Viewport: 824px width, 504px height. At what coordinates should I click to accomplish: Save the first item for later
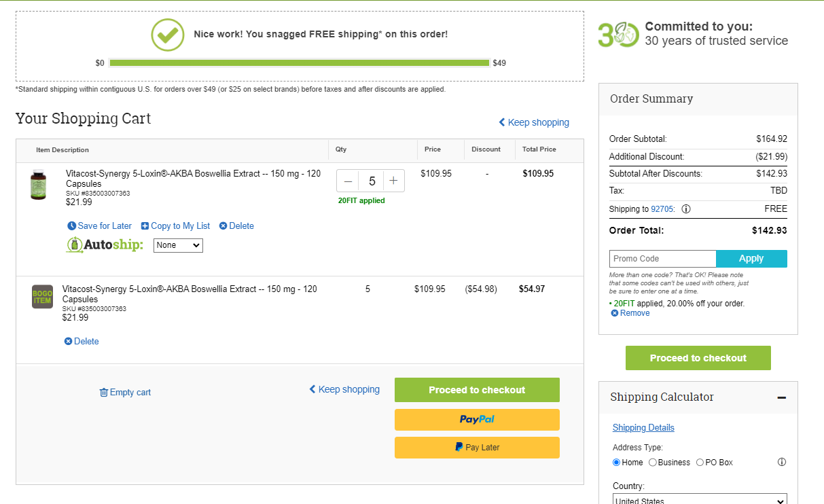100,226
